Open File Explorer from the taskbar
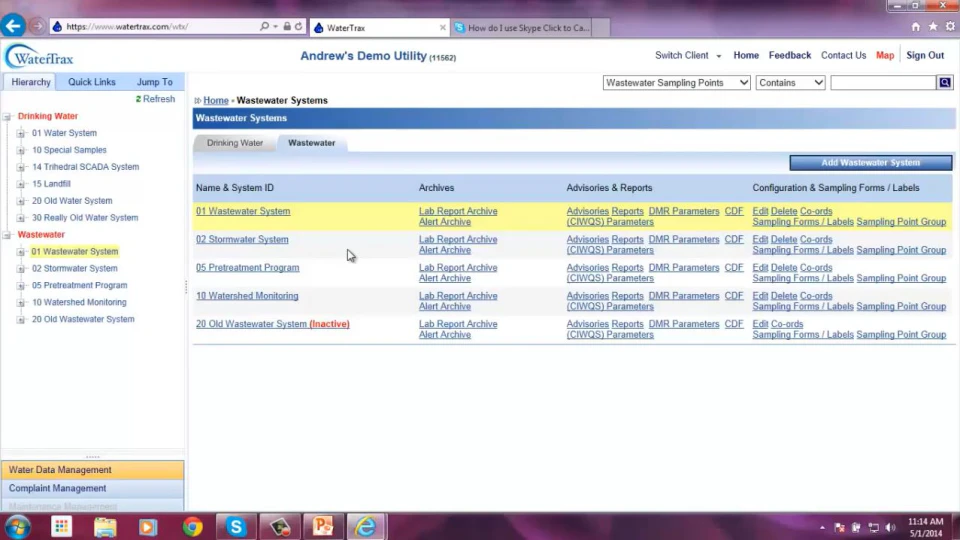 [x=105, y=527]
